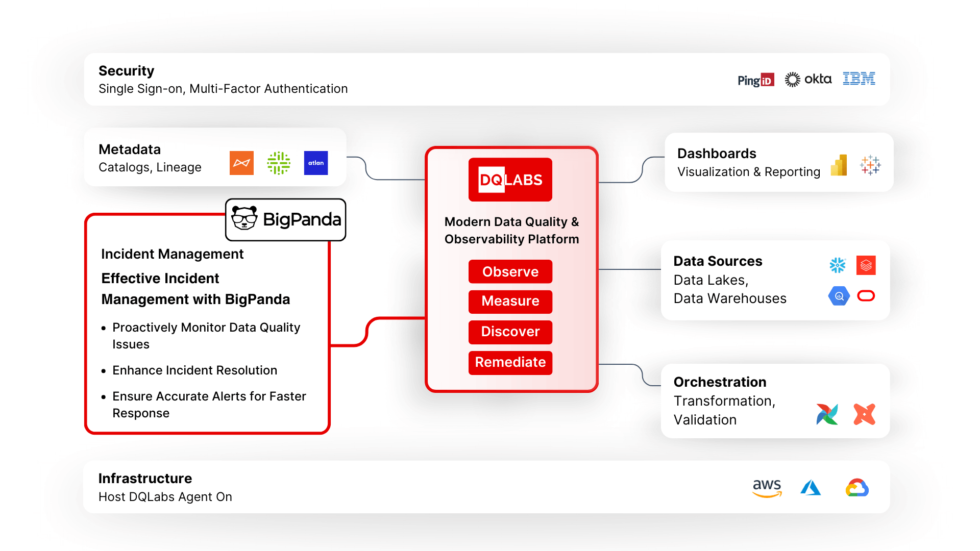Screen dimensions: 980x551
Task: Click 'Visualization & Reporting' text
Action: click(x=749, y=172)
